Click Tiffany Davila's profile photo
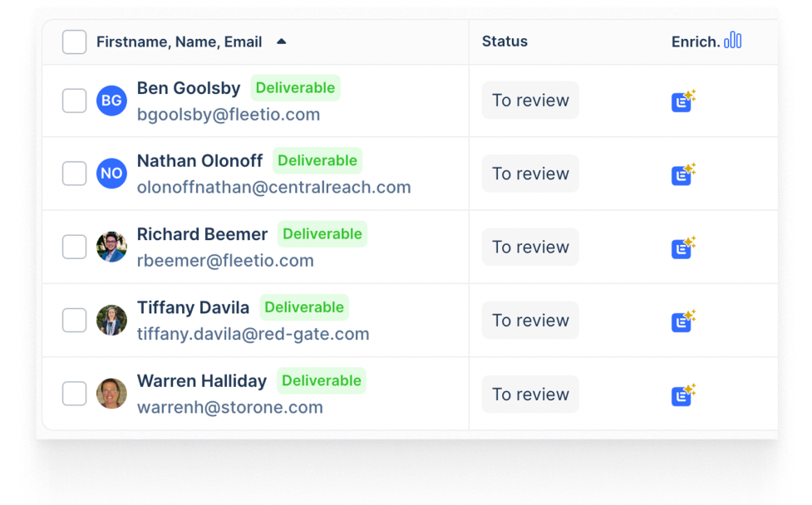812x505 pixels. click(111, 321)
